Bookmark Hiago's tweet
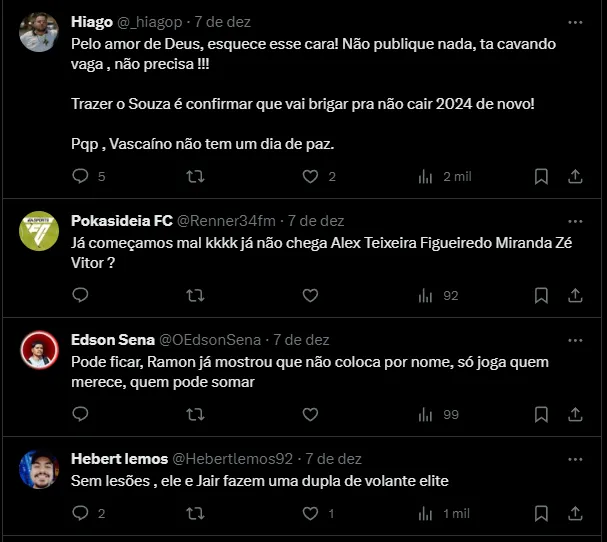This screenshot has width=607, height=542. 541,177
